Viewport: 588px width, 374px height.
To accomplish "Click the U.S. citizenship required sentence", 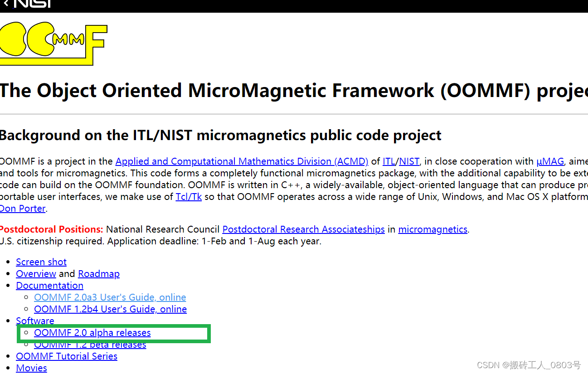I will 160,241.
